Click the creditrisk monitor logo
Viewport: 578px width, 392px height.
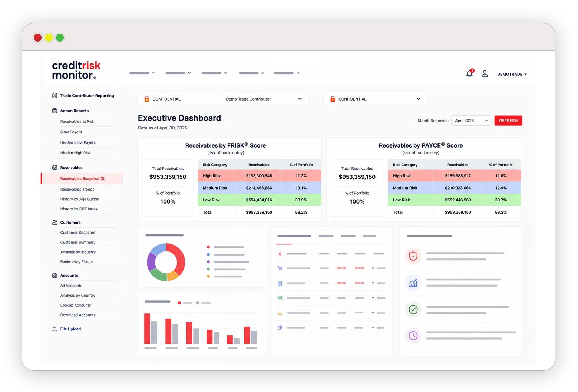[76, 70]
